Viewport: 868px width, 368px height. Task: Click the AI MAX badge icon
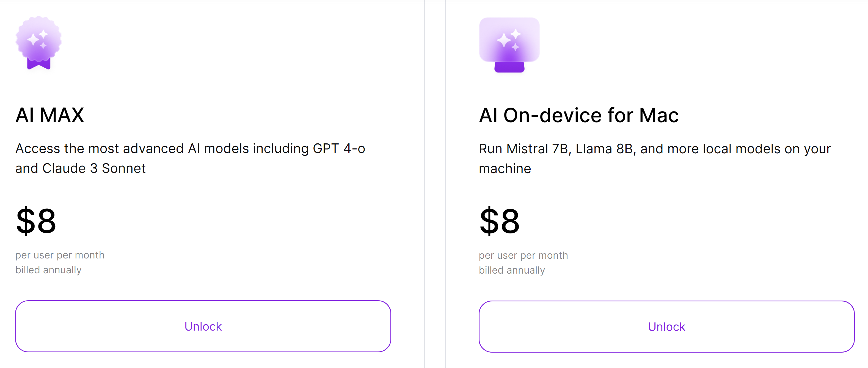(x=39, y=42)
